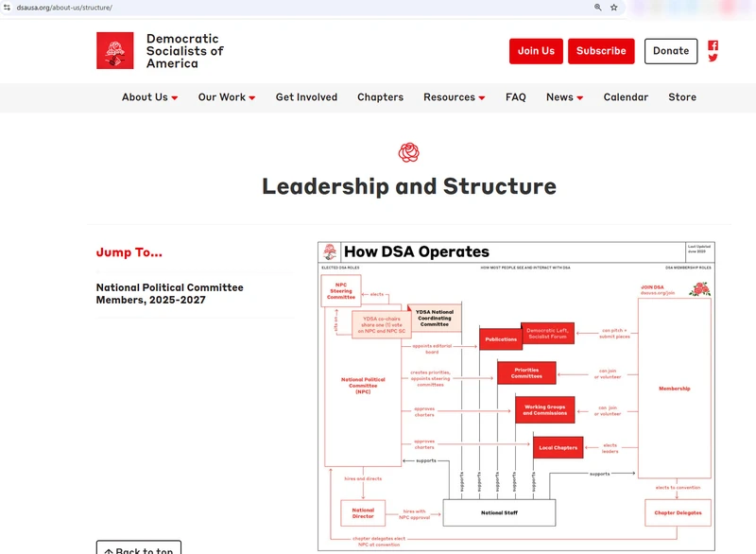Navigate to the FAQ page
Viewport: 756px width, 554px height.
515,97
